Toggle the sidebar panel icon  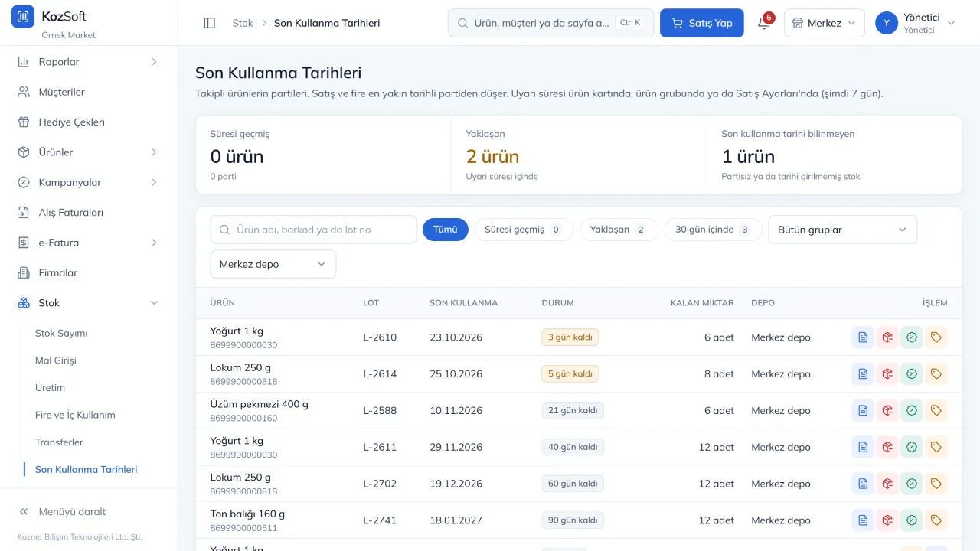point(210,23)
